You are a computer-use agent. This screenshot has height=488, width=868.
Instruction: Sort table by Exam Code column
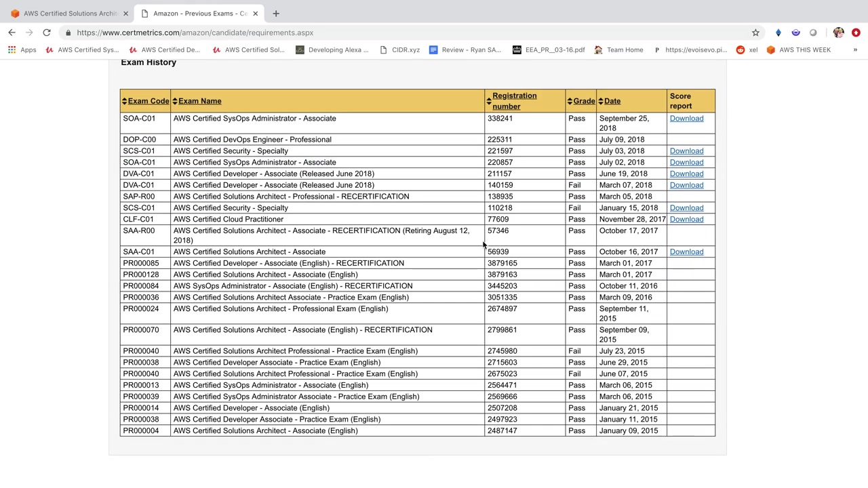[x=148, y=101]
